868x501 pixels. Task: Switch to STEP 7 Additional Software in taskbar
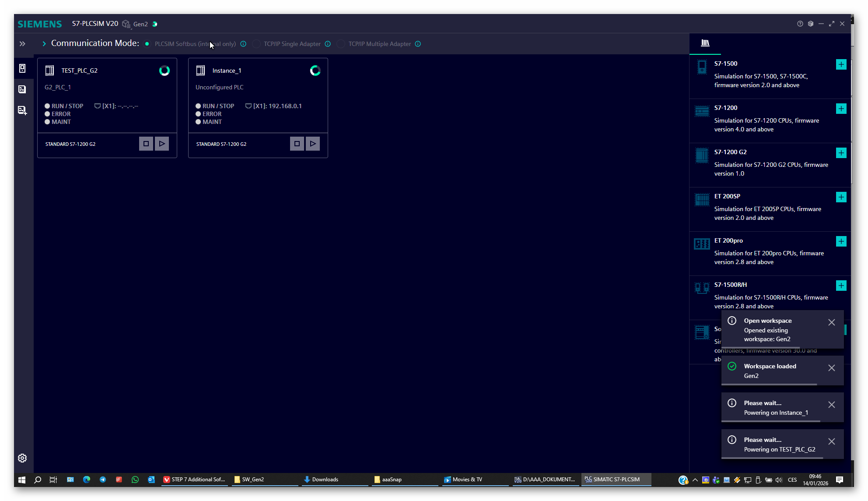tap(194, 480)
